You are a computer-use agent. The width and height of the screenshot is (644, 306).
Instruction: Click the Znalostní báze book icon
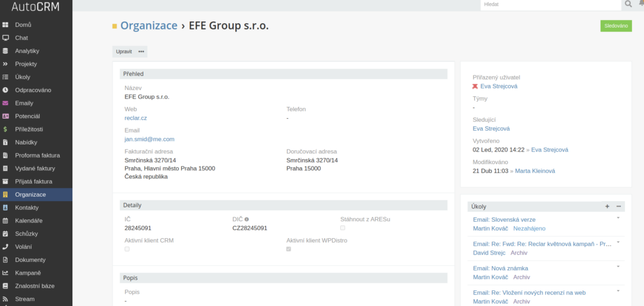[x=5, y=286]
